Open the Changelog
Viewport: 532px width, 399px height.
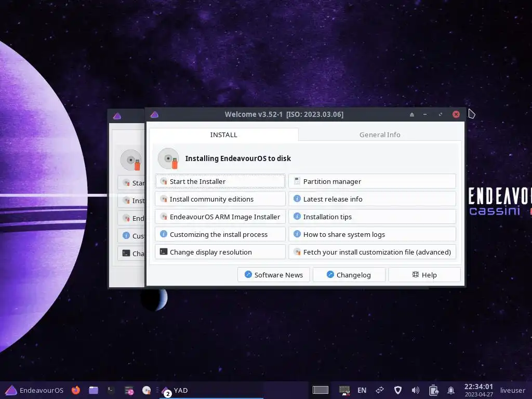349,275
